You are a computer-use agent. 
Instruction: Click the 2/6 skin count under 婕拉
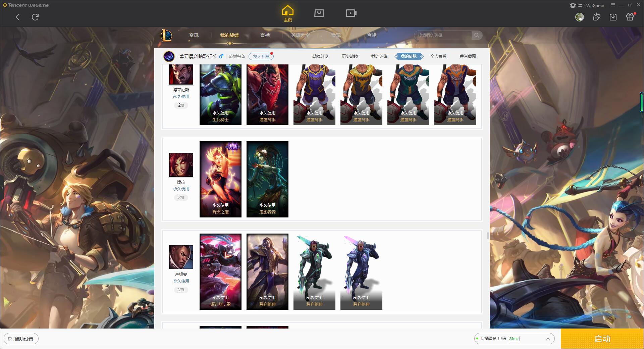(181, 198)
